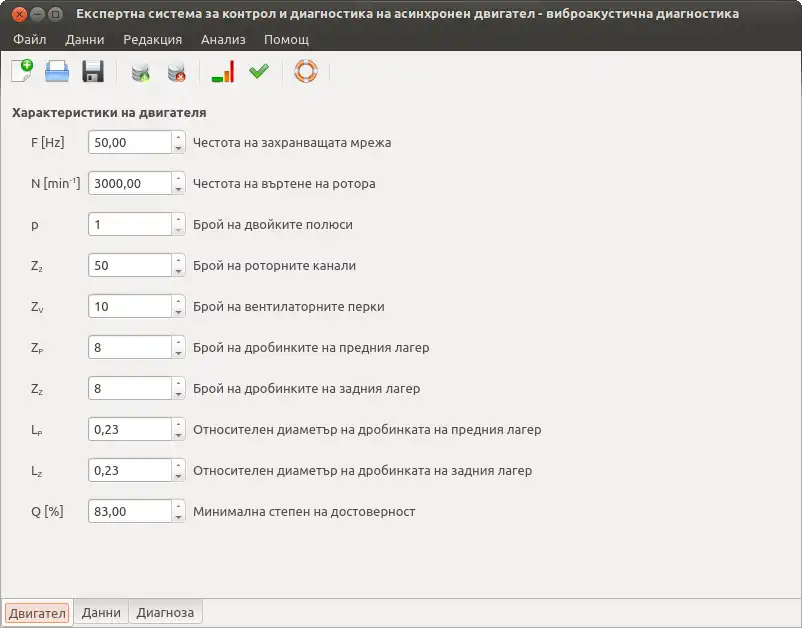Click the Z2 field showing 50

point(130,265)
